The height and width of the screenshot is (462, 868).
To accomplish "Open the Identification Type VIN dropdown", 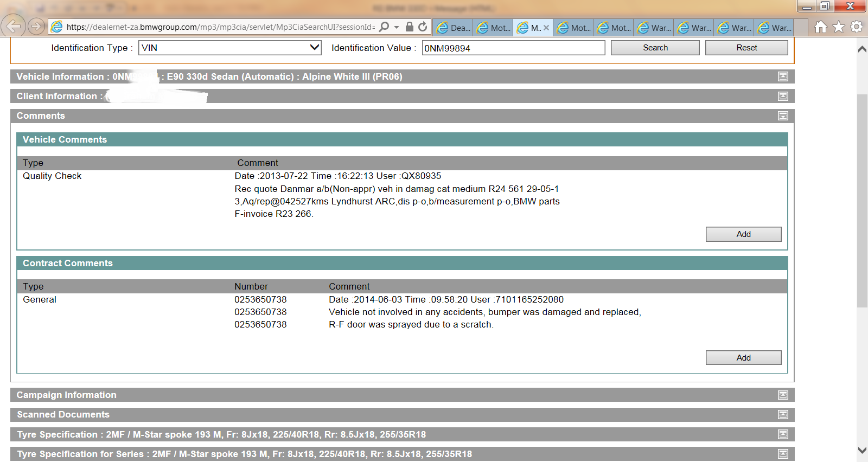I will pos(229,48).
